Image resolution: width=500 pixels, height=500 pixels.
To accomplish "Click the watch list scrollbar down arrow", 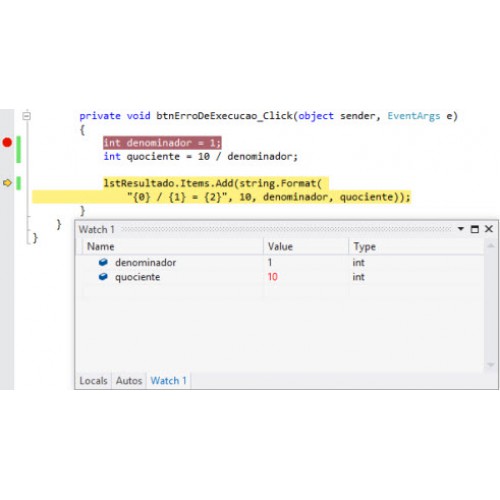I will pyautogui.click(x=491, y=365).
